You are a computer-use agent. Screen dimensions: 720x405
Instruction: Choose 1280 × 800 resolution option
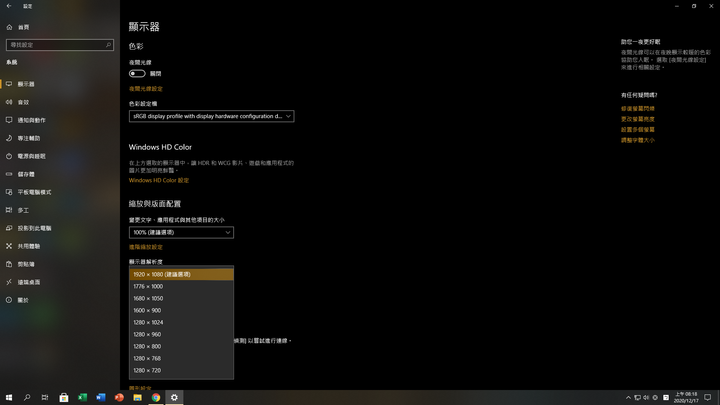(x=181, y=346)
